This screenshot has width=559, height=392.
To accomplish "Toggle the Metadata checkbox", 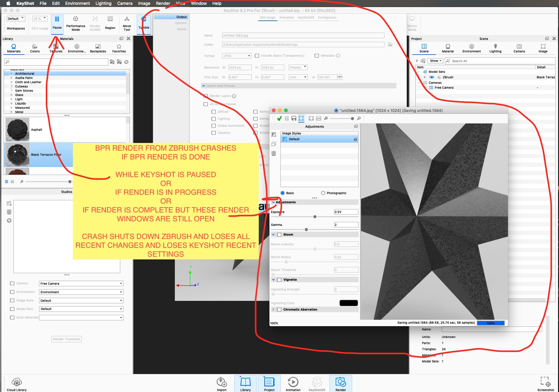I will [x=317, y=56].
